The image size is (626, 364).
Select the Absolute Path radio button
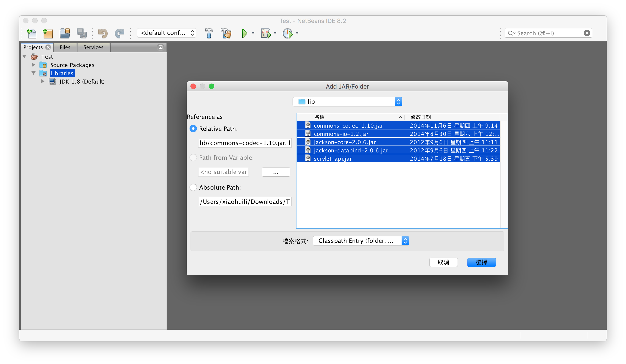pos(193,187)
